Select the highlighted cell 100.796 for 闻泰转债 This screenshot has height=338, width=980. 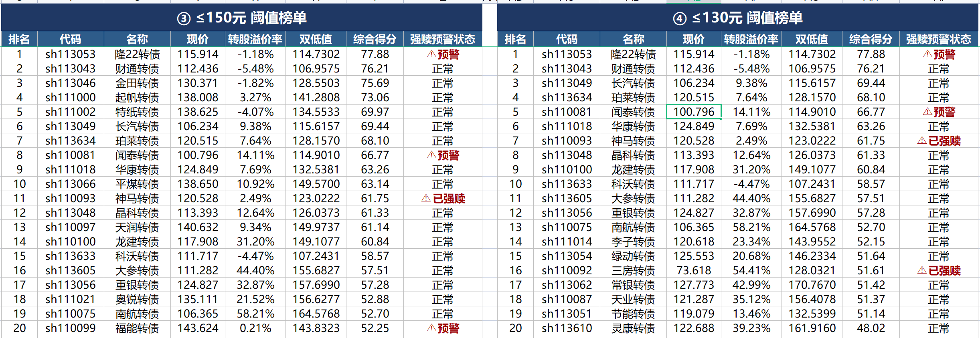click(694, 112)
